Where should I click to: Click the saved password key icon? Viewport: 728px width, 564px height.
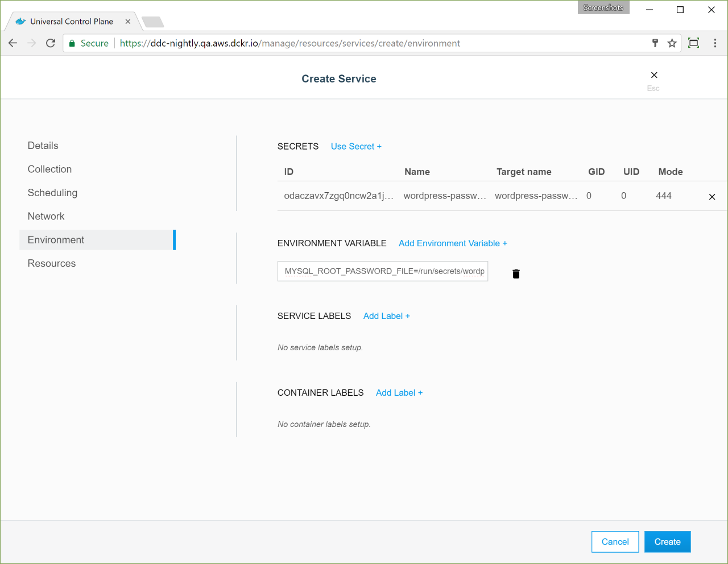click(x=655, y=43)
